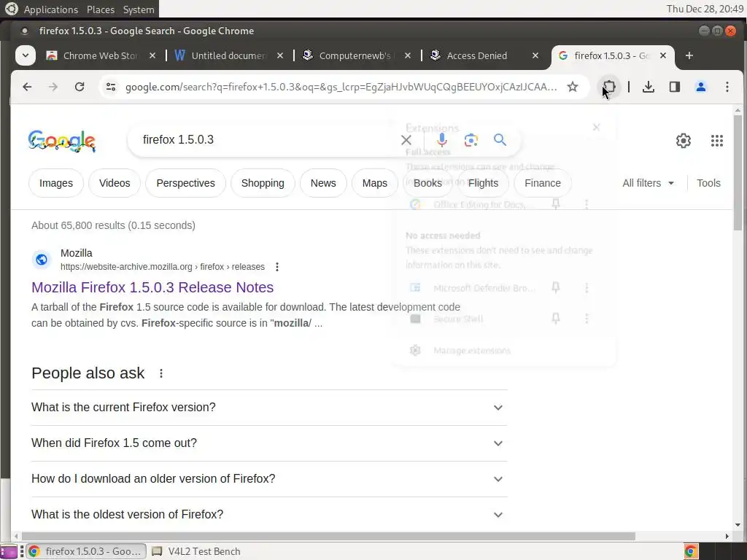Open the Places menu
The height and width of the screenshot is (560, 747).
[101, 9]
